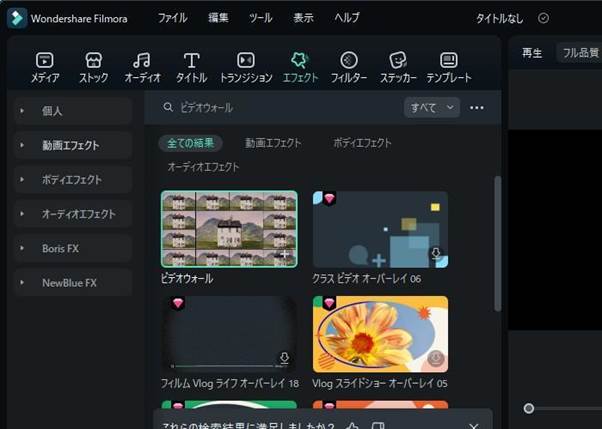Open the フィルター (Filters) panel
This screenshot has height=429, width=602.
tap(349, 68)
